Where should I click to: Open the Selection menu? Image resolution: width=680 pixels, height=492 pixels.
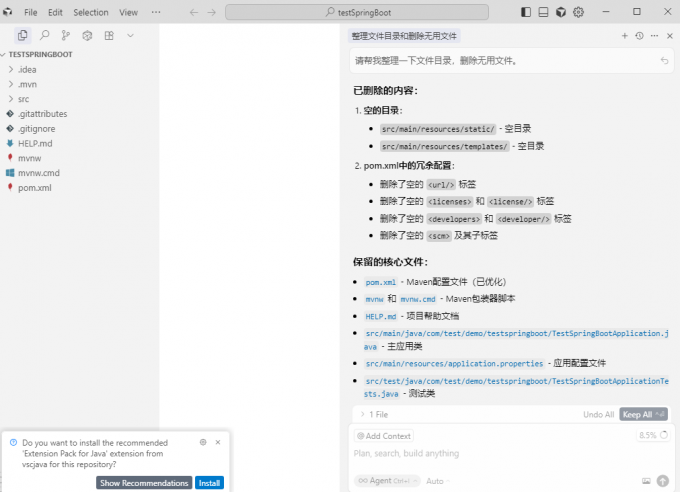(91, 12)
